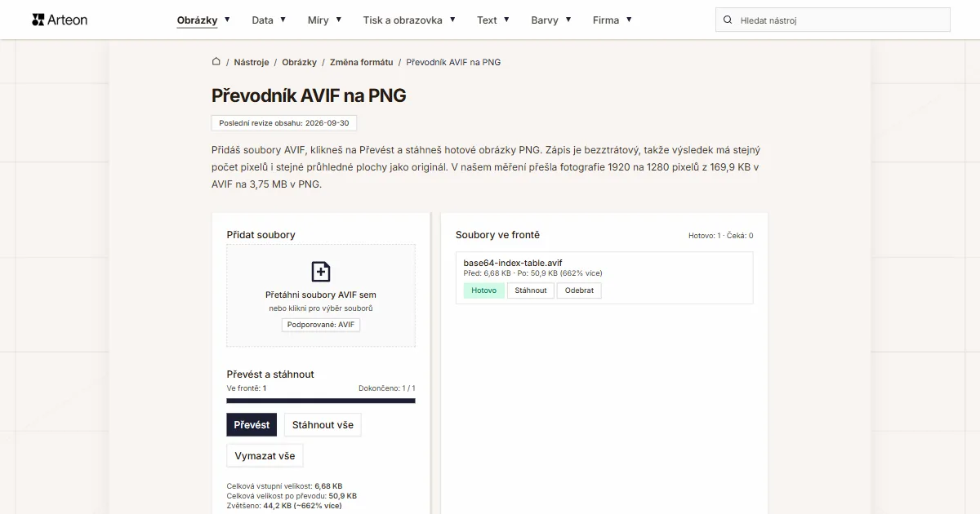
Task: Click the Arteon logo
Action: pyautogui.click(x=60, y=20)
